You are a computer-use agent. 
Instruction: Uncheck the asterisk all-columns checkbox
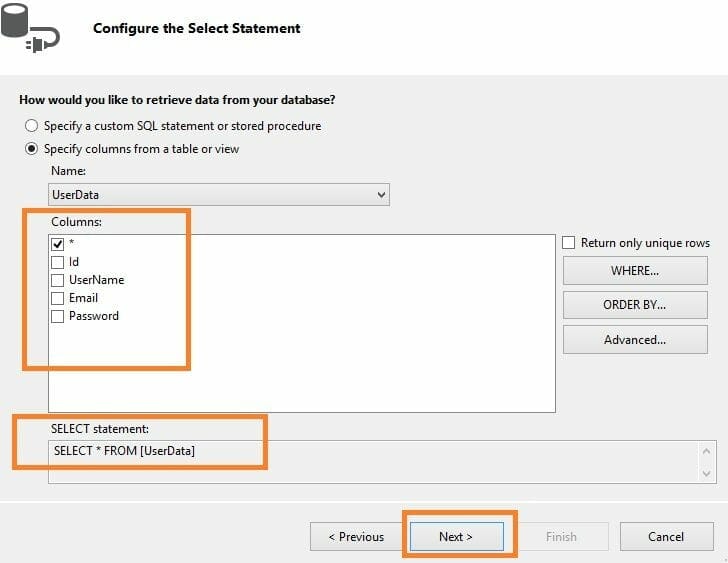coord(58,244)
